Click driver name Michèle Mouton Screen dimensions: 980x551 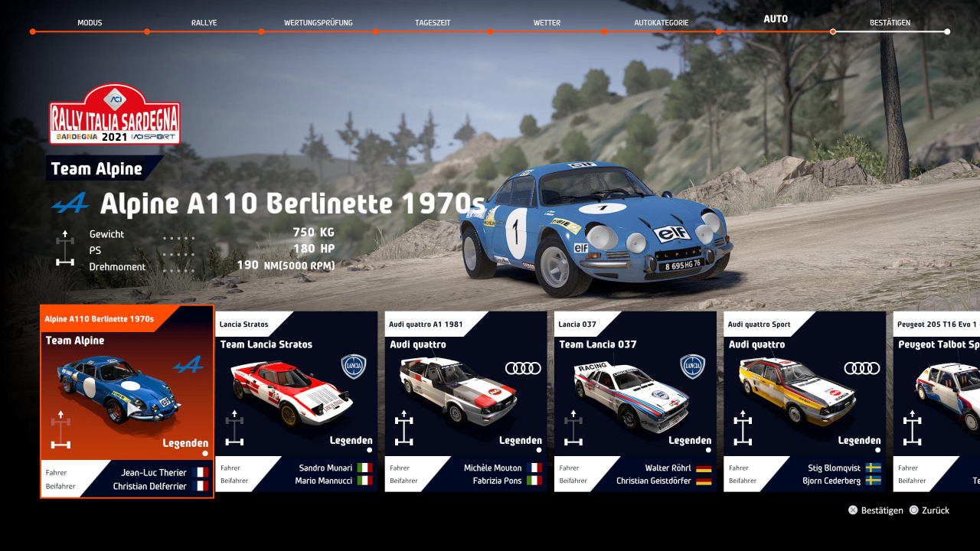493,468
